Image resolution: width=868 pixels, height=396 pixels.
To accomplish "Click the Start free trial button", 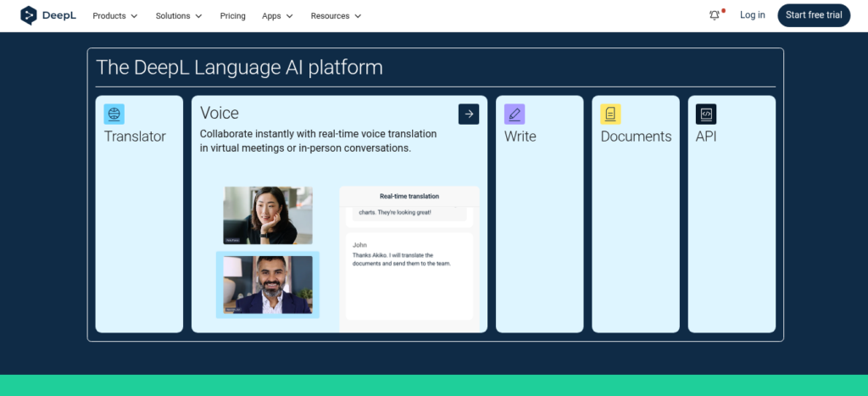I will point(814,15).
